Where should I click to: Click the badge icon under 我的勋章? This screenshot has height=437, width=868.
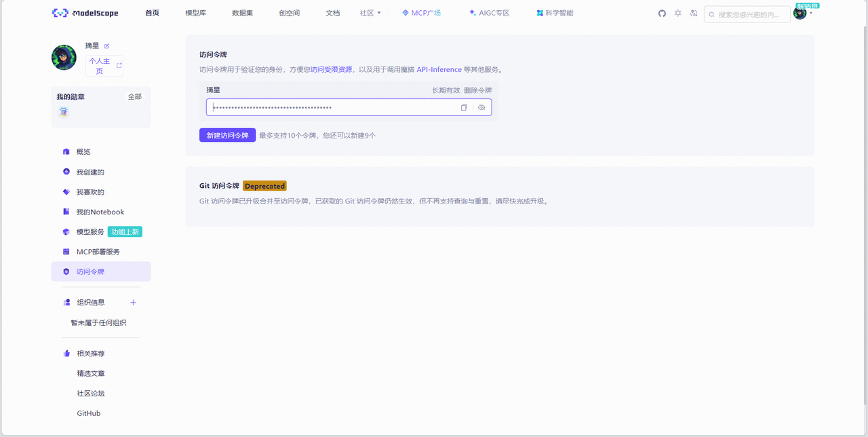(x=63, y=112)
